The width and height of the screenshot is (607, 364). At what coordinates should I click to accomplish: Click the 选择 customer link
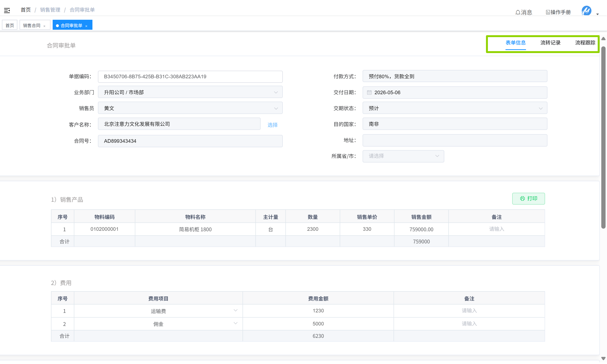(x=273, y=125)
